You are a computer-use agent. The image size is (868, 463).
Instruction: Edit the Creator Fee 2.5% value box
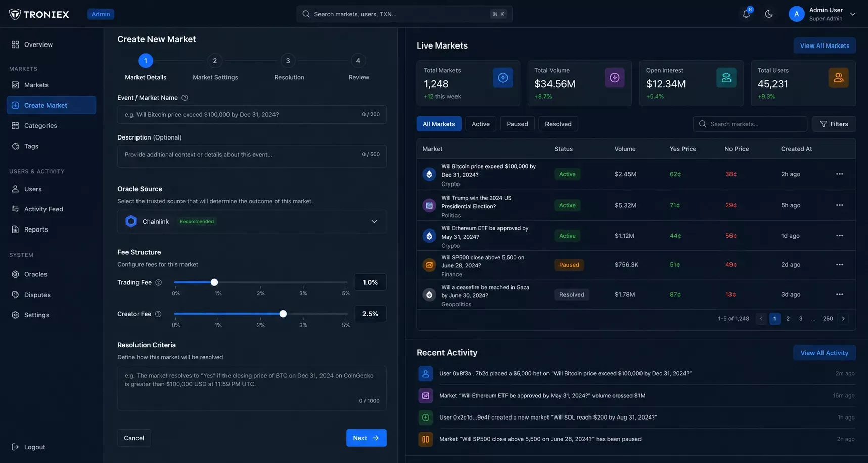370,314
